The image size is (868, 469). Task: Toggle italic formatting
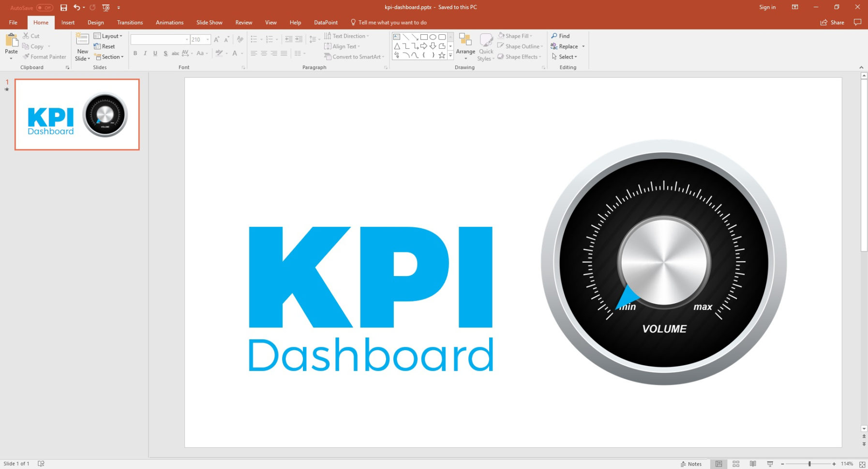click(145, 53)
